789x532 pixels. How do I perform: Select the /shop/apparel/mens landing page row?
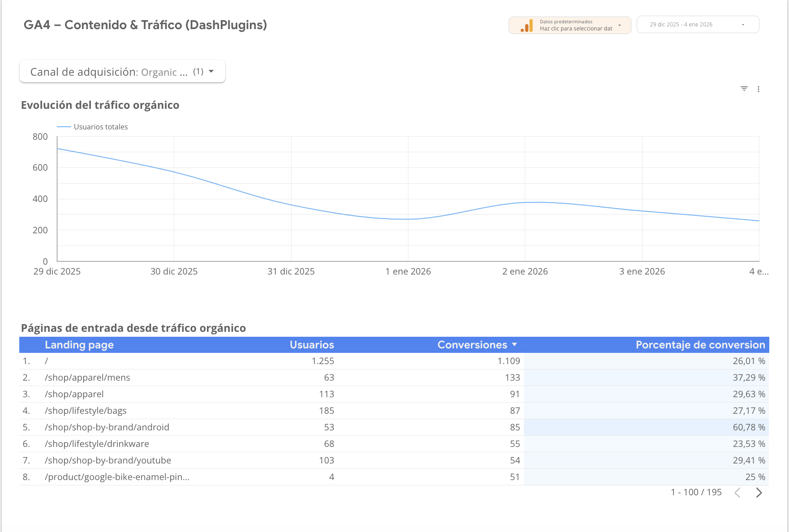pos(87,378)
